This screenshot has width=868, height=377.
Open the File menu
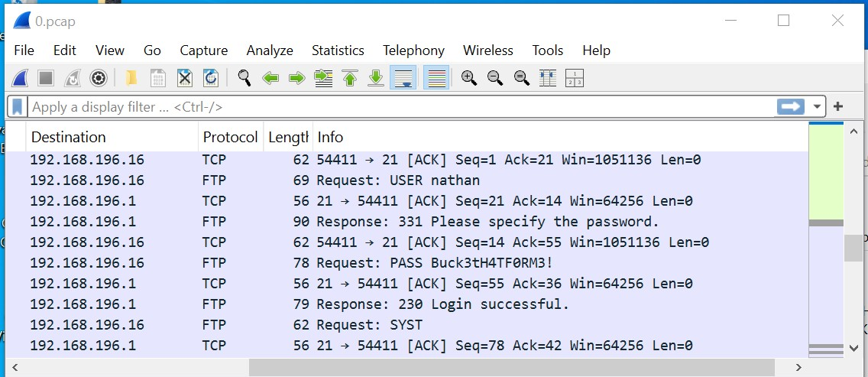click(x=24, y=50)
